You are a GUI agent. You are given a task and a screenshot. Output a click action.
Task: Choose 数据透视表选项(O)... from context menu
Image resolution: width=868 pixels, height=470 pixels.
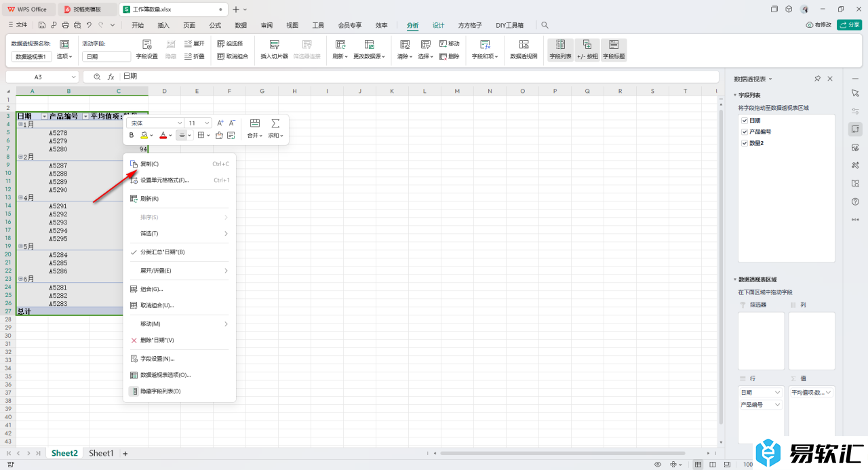point(179,374)
